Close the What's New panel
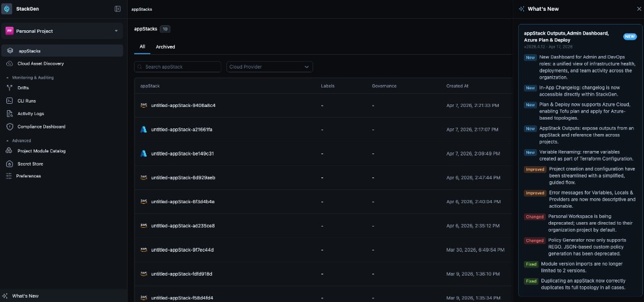The height and width of the screenshot is (302, 644). click(x=639, y=9)
